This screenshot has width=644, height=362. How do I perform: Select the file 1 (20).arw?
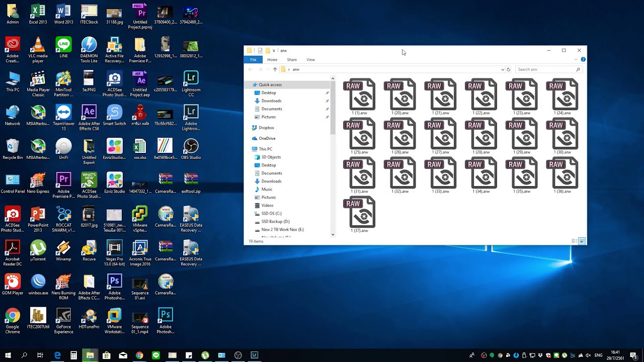click(400, 97)
